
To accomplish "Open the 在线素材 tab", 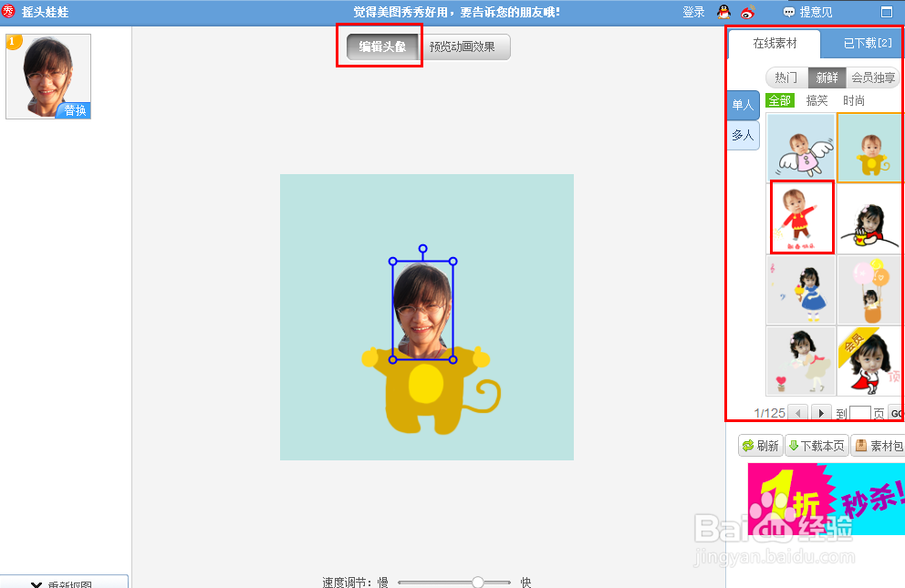I will pos(775,43).
